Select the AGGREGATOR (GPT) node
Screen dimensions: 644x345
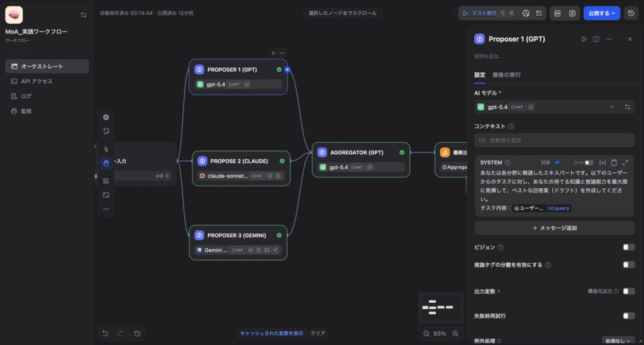(361, 159)
